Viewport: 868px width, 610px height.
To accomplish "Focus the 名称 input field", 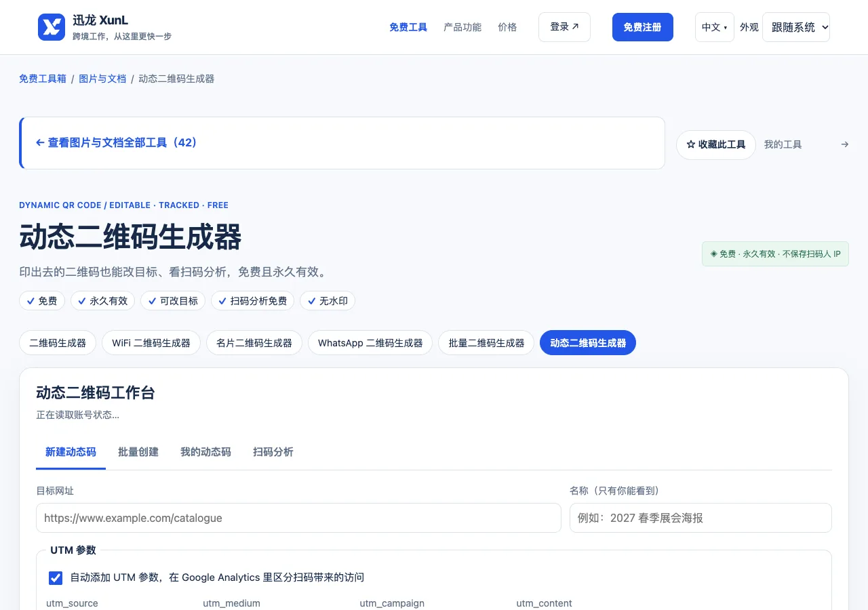I will click(701, 518).
